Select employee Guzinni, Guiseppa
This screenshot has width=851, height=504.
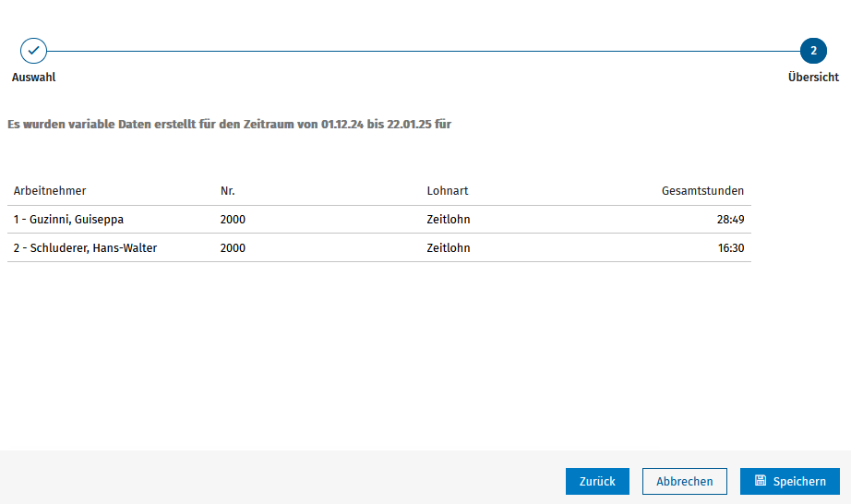(68, 220)
